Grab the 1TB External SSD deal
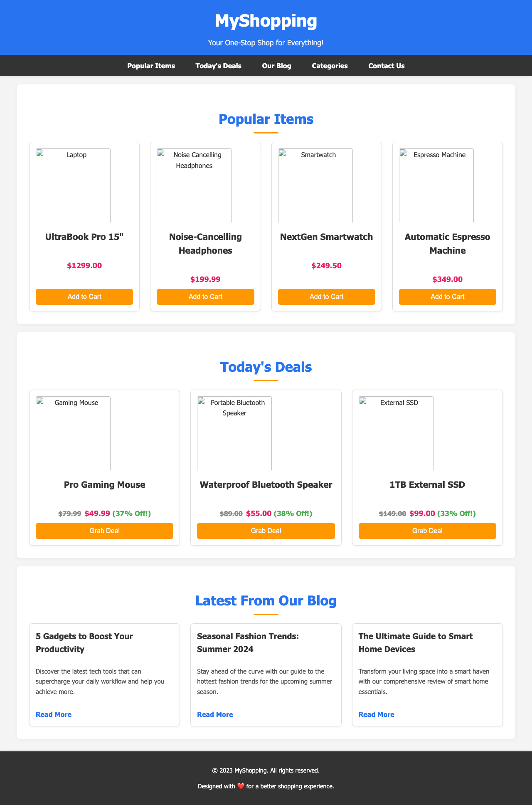 tap(427, 531)
